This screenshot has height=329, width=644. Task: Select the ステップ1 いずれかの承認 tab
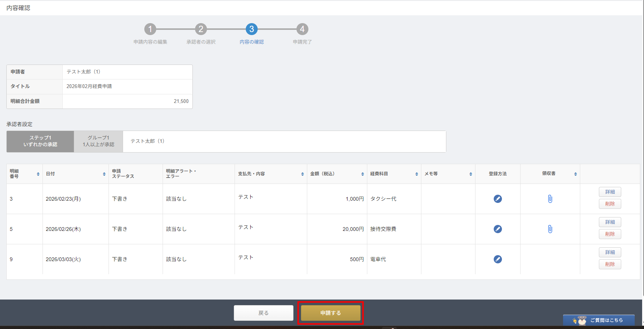click(x=40, y=141)
